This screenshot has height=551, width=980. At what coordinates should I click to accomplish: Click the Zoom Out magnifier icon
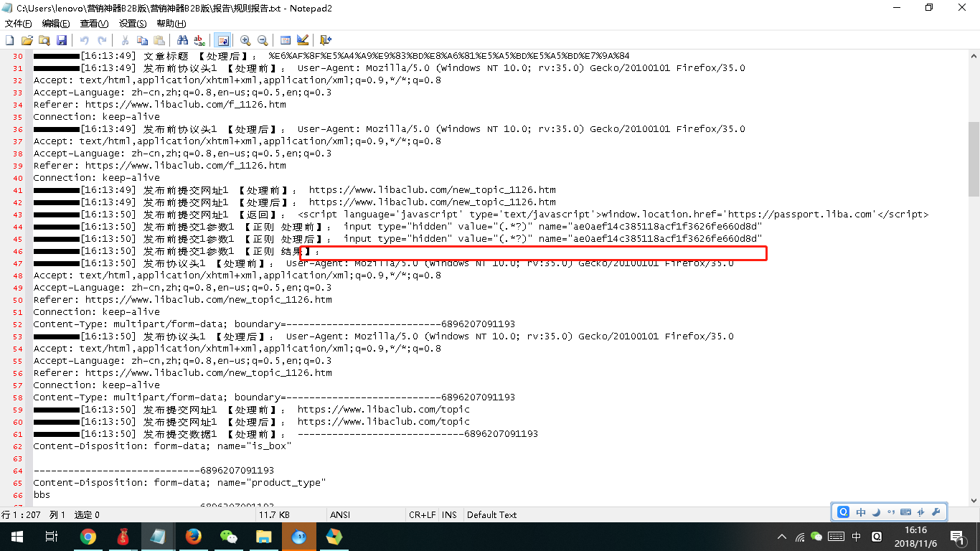tap(263, 40)
